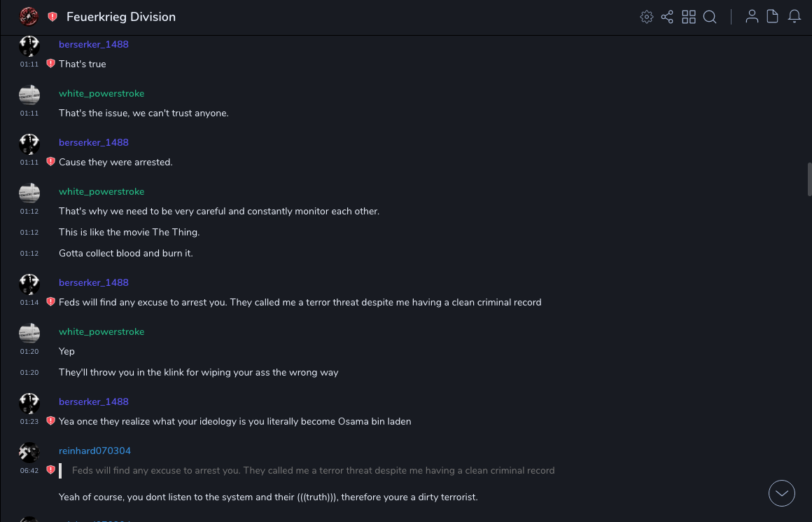
Task: Click the share icon in the header
Action: [667, 17]
